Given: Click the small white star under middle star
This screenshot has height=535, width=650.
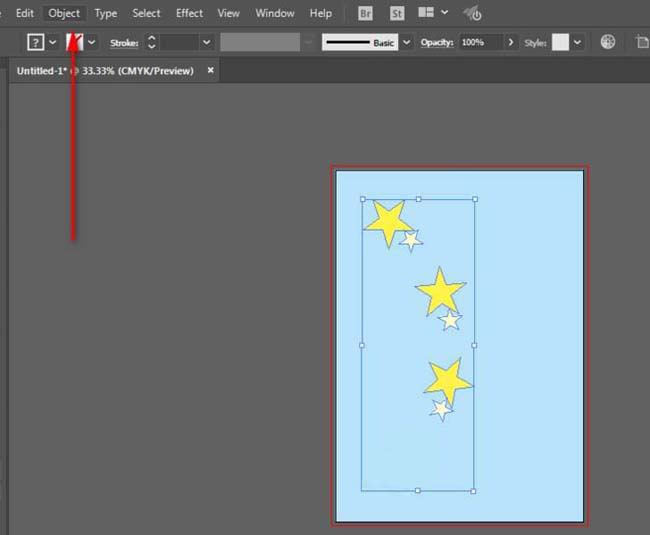Looking at the screenshot, I should (450, 320).
